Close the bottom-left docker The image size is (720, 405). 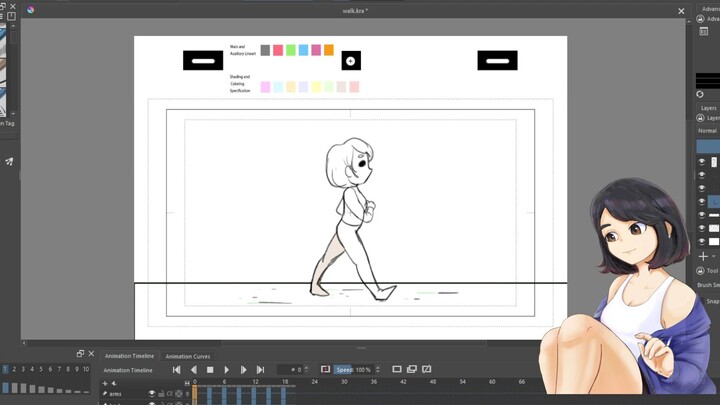91,353
